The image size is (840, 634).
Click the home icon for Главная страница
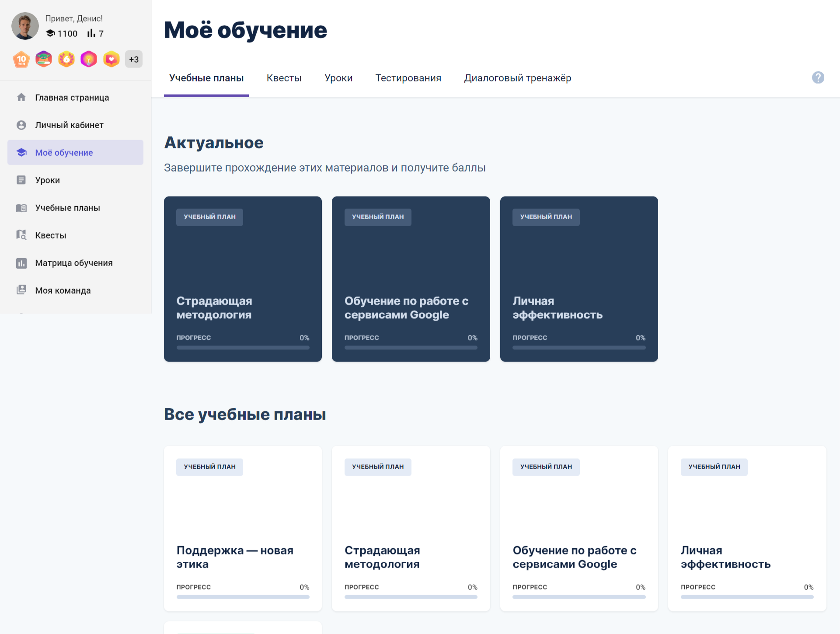pyautogui.click(x=21, y=97)
